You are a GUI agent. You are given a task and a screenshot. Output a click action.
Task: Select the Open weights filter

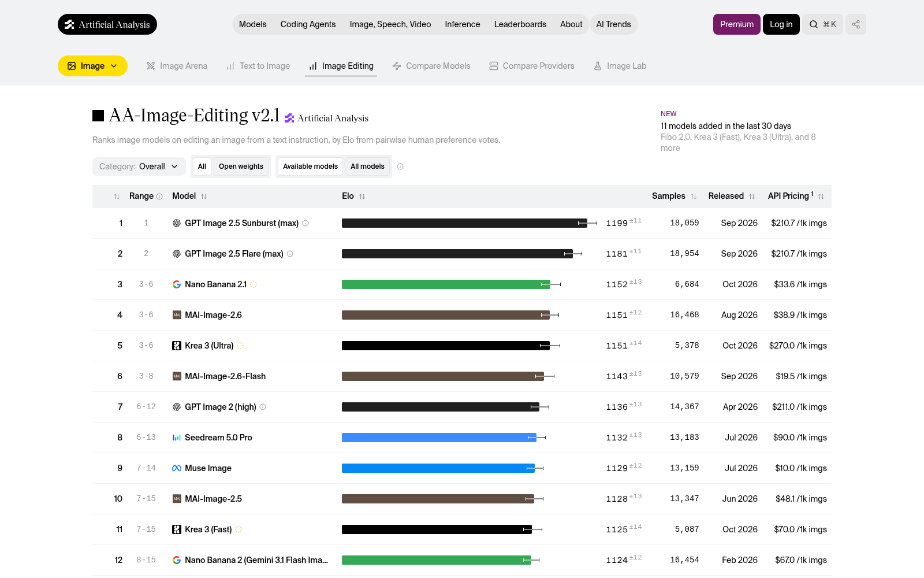241,166
